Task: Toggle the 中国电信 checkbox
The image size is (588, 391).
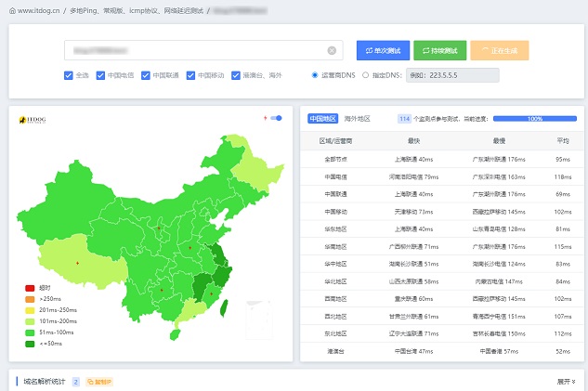Action: click(x=100, y=75)
